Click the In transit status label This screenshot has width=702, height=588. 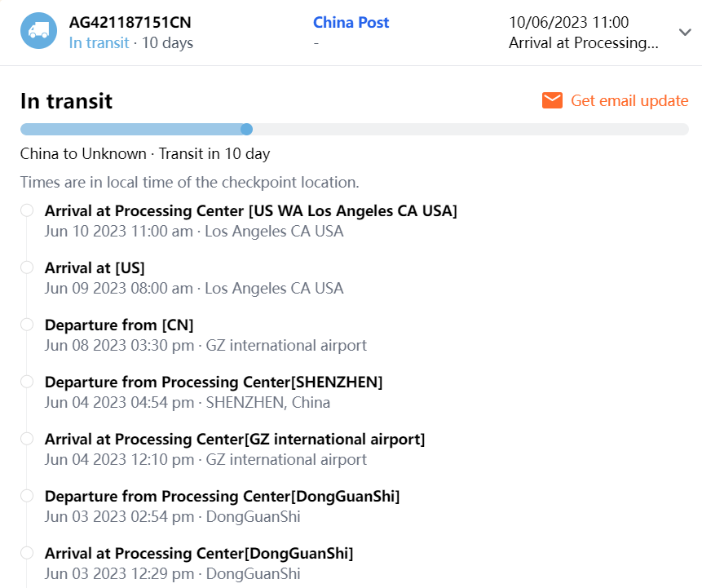click(x=99, y=42)
